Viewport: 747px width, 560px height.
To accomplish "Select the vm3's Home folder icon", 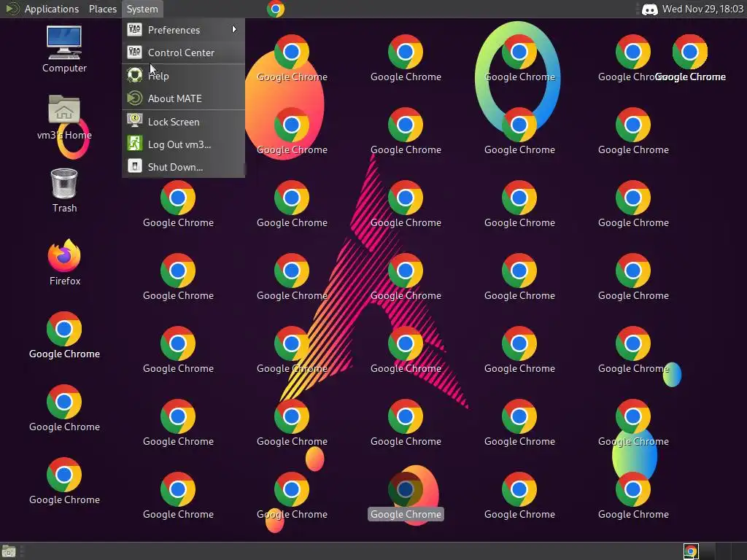I will coord(64,117).
